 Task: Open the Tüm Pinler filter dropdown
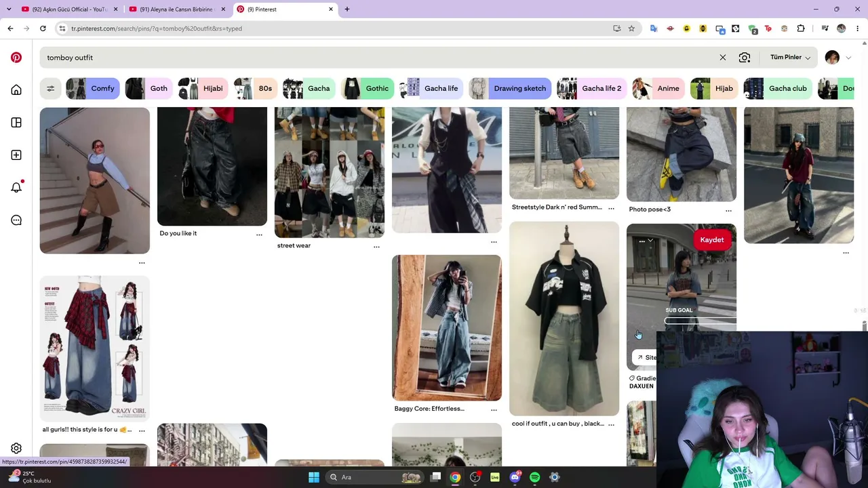790,58
